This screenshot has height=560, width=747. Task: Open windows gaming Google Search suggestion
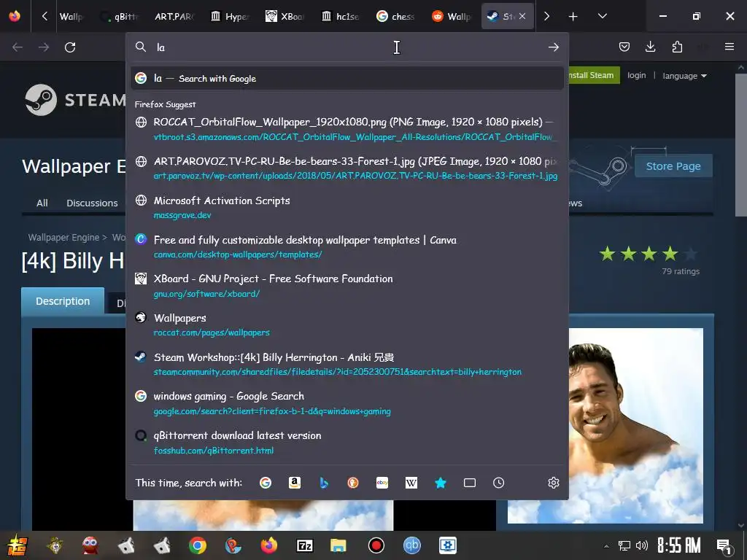tap(347, 403)
